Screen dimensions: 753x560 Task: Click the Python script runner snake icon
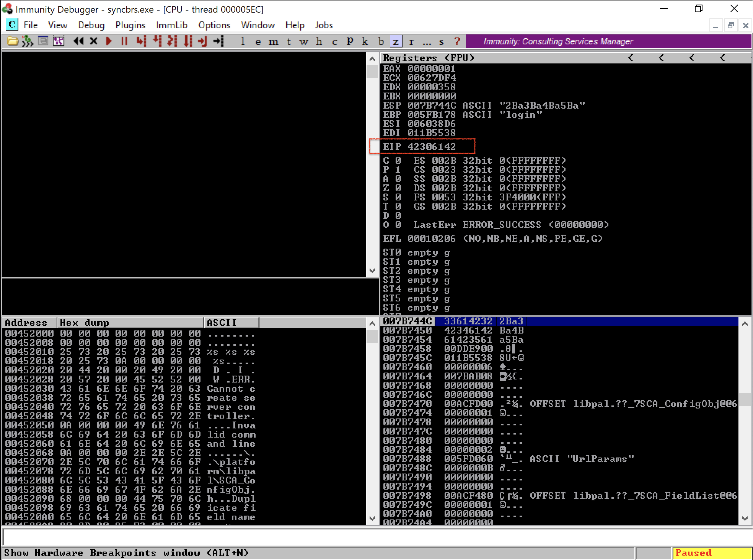[28, 41]
